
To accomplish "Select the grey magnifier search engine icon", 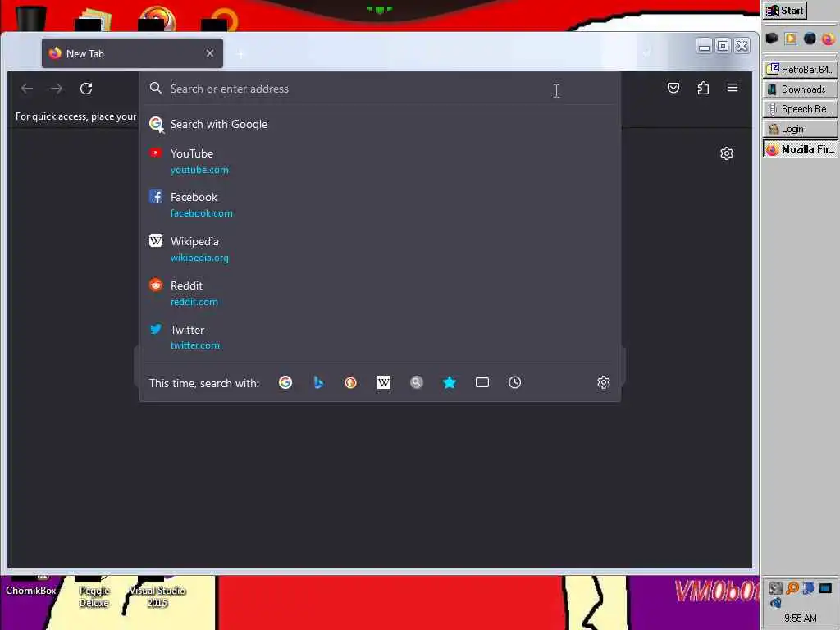I will coord(416,382).
